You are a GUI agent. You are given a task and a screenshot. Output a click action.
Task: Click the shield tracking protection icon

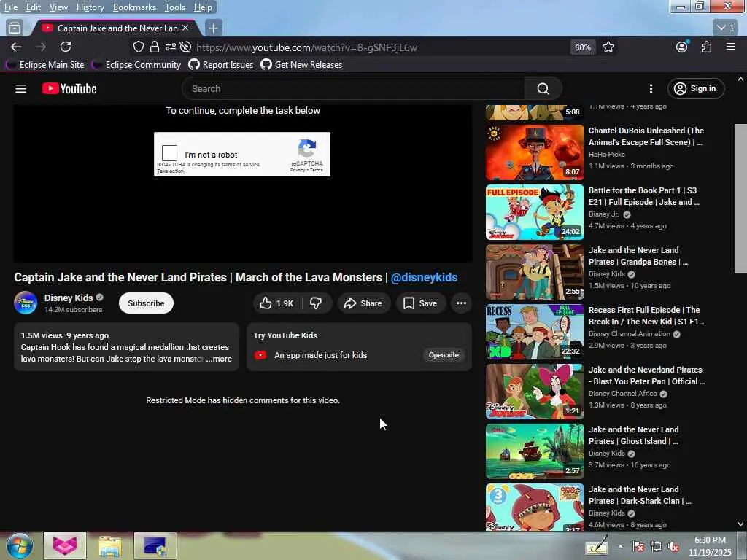point(138,47)
